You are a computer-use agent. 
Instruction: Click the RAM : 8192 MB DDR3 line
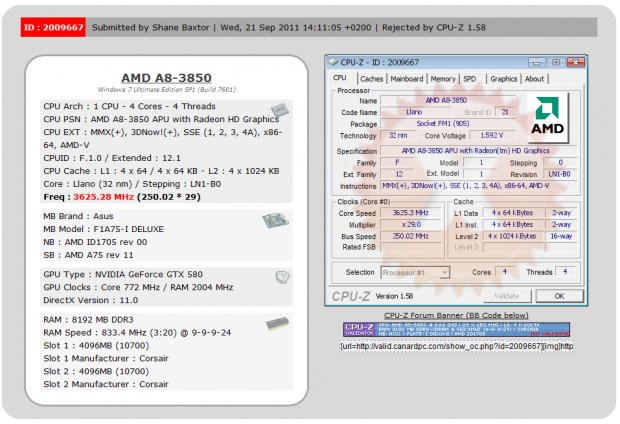tap(88, 320)
